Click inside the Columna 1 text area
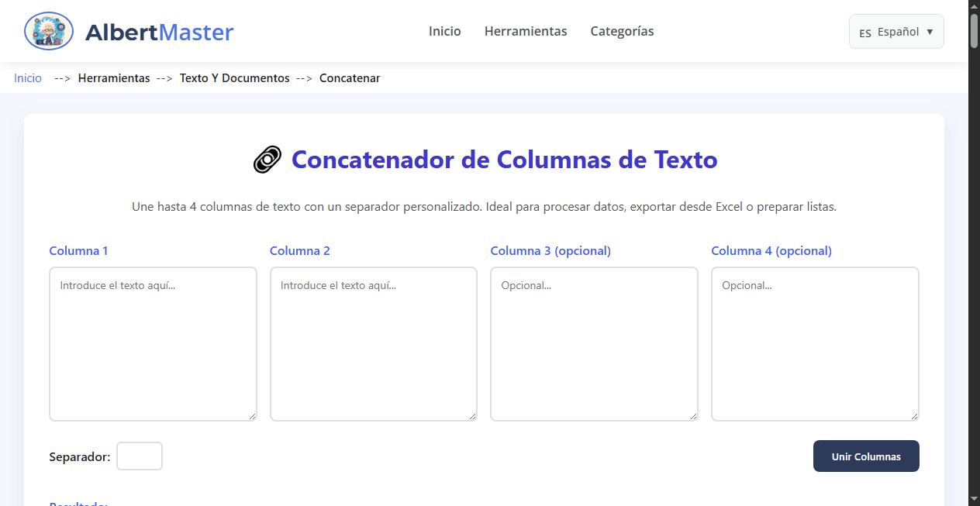980x506 pixels. point(153,343)
